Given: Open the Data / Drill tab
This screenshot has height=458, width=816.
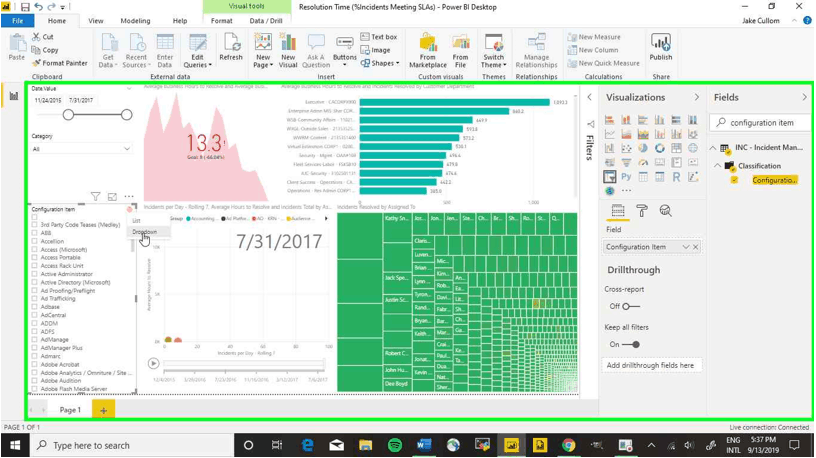Looking at the screenshot, I should [266, 21].
